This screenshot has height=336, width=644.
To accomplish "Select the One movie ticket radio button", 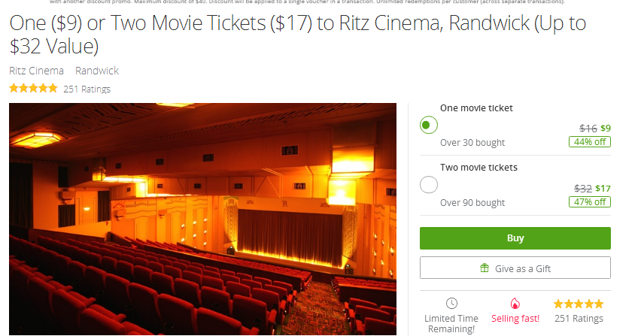I will 428,125.
